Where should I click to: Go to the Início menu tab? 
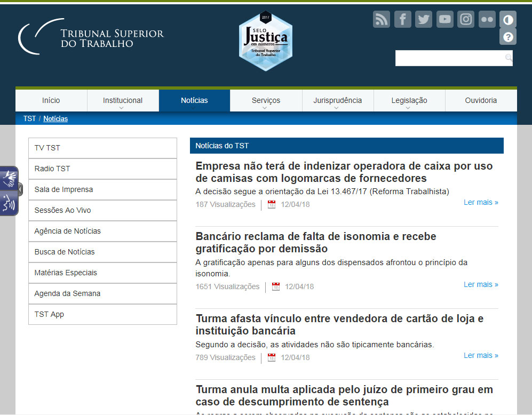(x=51, y=100)
